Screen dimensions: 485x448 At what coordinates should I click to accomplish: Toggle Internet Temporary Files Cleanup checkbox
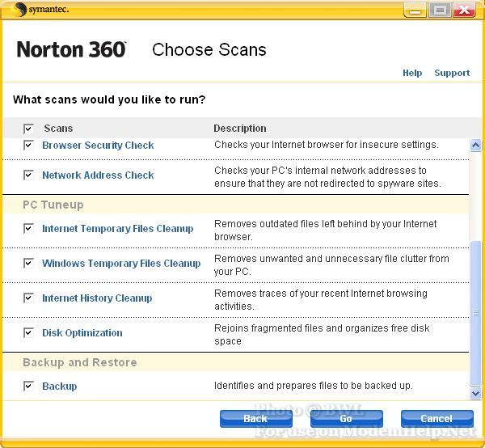coord(28,228)
